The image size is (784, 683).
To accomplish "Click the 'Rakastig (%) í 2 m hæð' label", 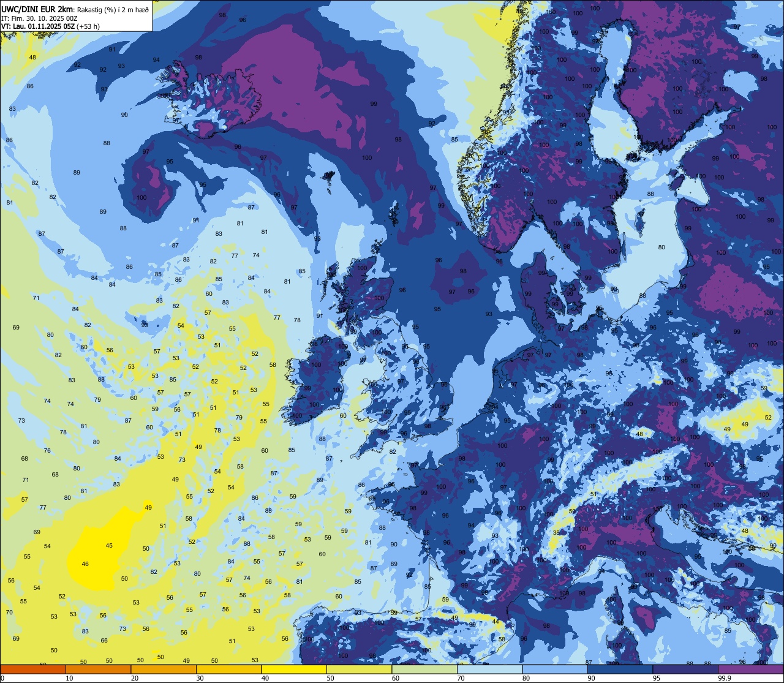I will coord(113,10).
